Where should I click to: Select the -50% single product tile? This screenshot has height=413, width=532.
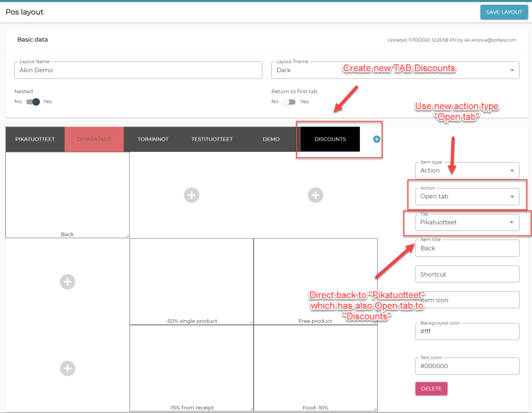pos(191,282)
